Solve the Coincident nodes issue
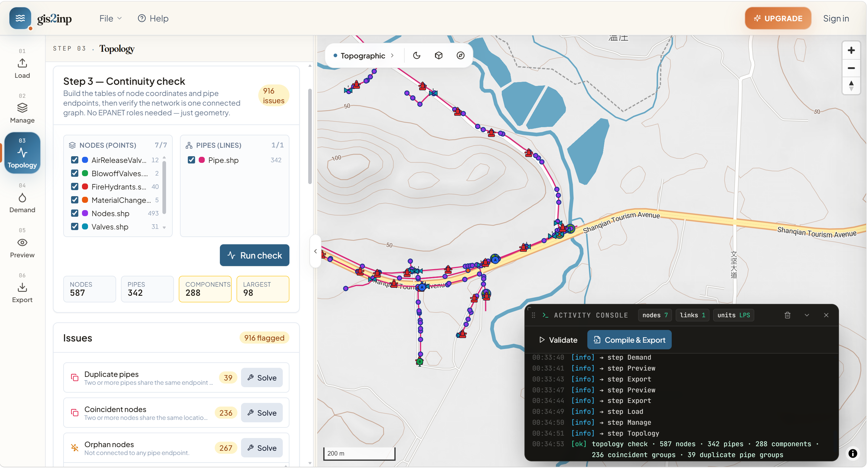This screenshot has width=868, height=468. pyautogui.click(x=262, y=413)
